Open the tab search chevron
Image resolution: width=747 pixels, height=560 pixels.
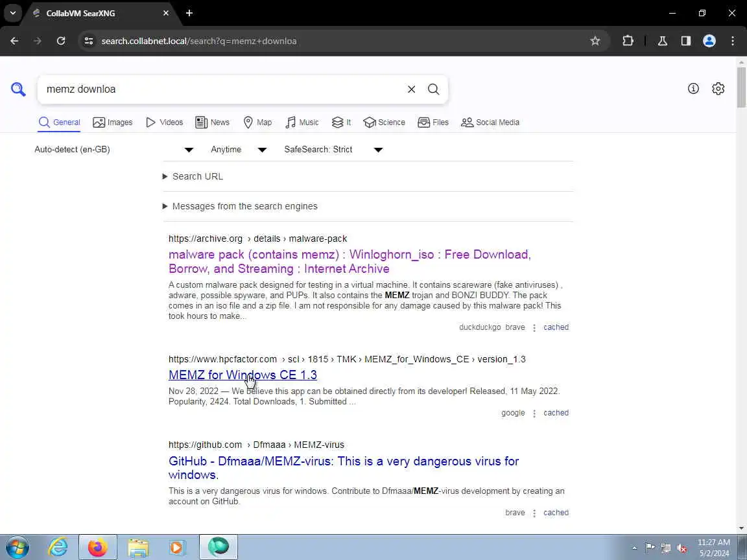[x=13, y=14]
